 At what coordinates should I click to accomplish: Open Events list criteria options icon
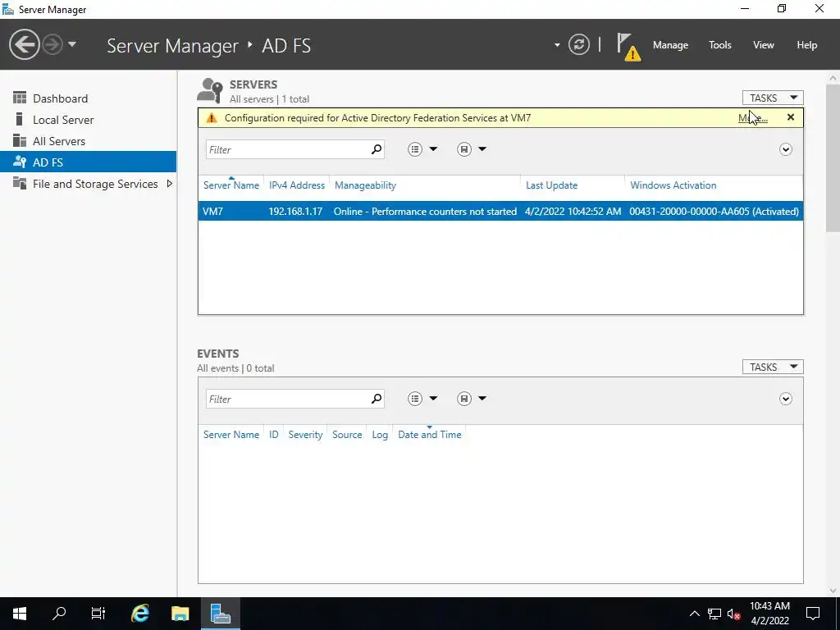414,399
